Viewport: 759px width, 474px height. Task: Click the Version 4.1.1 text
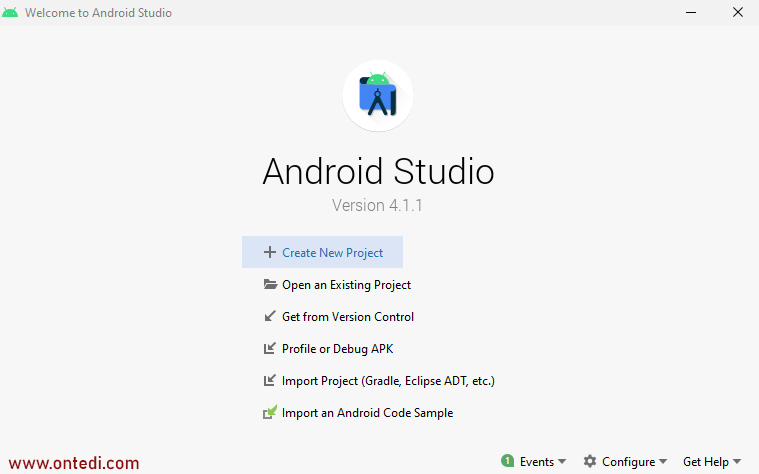[377, 205]
